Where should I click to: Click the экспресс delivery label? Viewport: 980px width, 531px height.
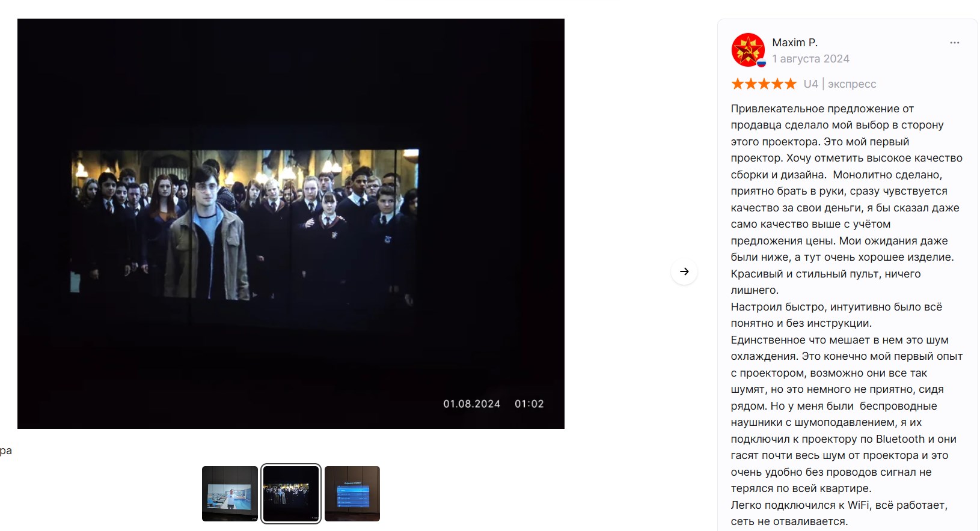click(852, 84)
